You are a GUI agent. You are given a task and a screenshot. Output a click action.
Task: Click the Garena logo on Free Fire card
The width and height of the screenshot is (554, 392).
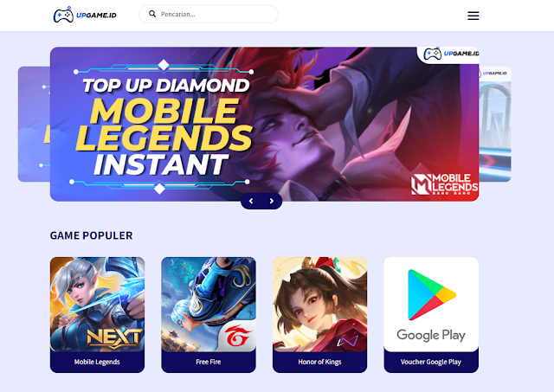pos(238,336)
